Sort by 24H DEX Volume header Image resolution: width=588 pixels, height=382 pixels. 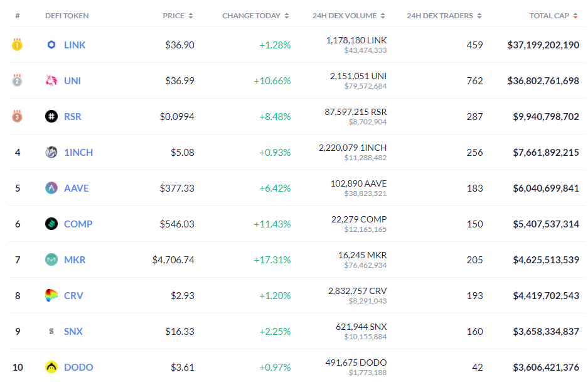tap(348, 16)
